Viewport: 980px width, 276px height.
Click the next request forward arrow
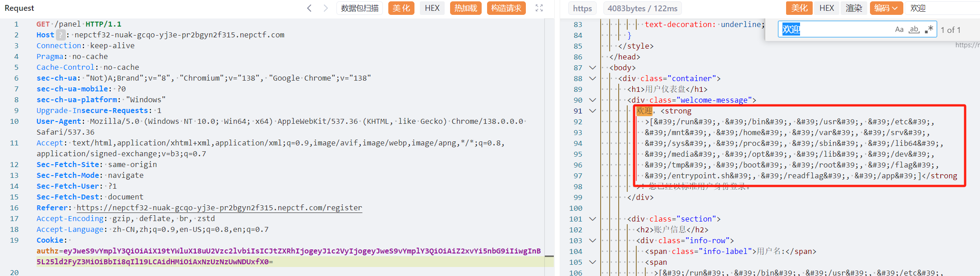[x=326, y=8]
